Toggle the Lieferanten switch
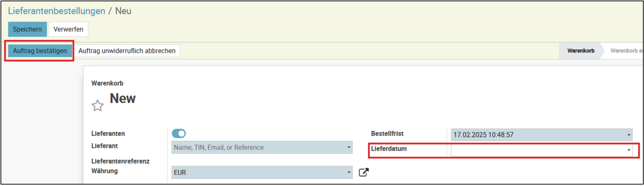The image size is (644, 186). [179, 134]
